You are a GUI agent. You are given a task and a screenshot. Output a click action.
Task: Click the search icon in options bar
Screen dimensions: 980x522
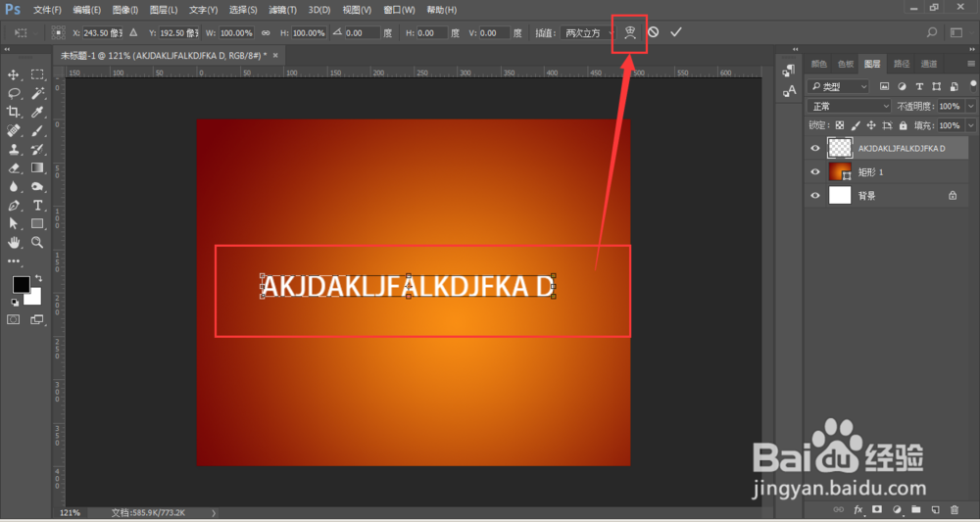pyautogui.click(x=932, y=32)
